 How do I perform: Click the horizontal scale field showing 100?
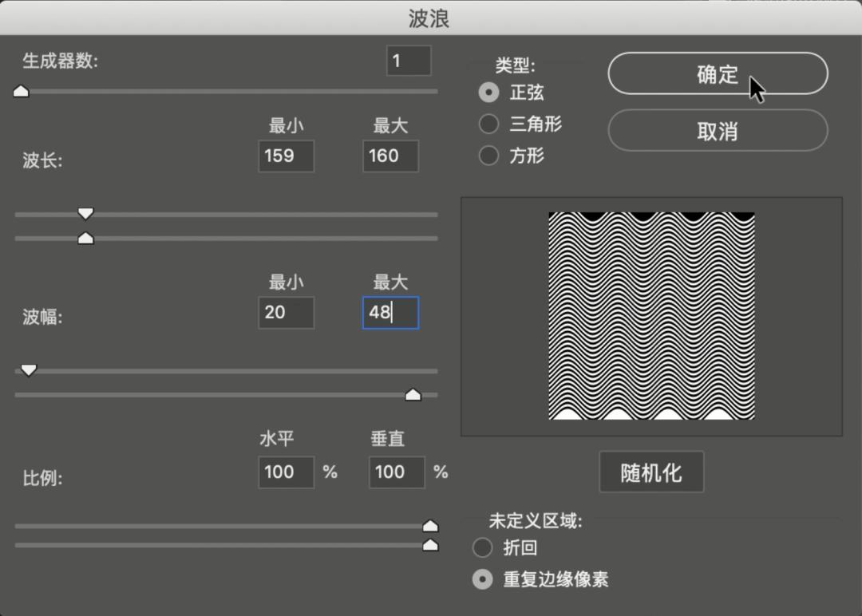(286, 472)
